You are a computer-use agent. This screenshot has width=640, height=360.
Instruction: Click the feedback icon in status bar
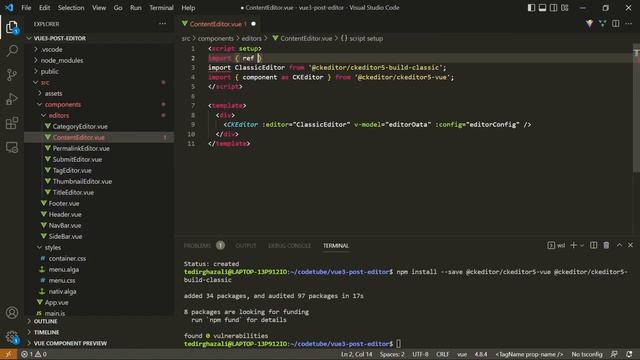pos(614,354)
